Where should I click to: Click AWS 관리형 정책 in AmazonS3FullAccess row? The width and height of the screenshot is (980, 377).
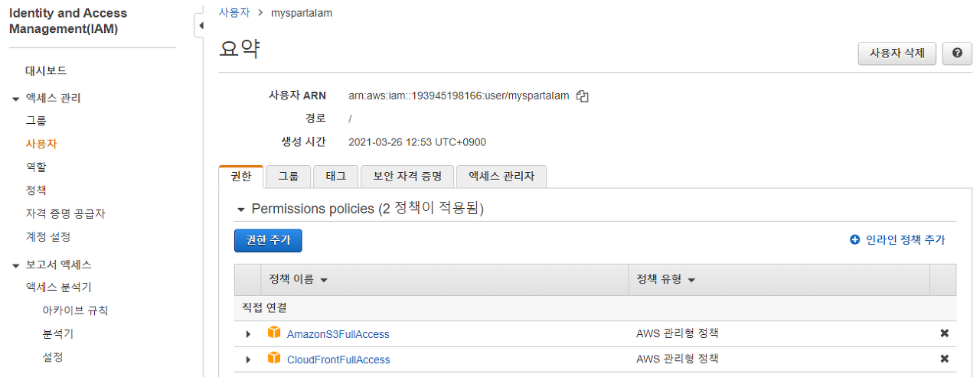[678, 333]
